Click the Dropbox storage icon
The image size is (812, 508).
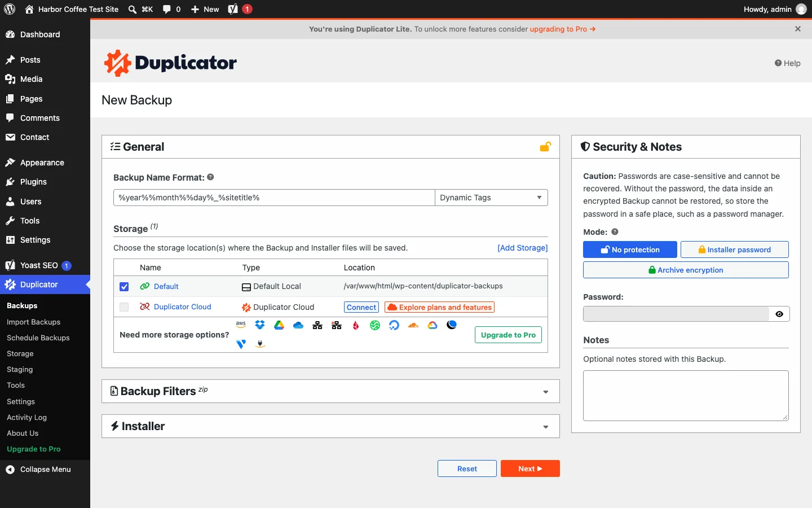(260, 325)
